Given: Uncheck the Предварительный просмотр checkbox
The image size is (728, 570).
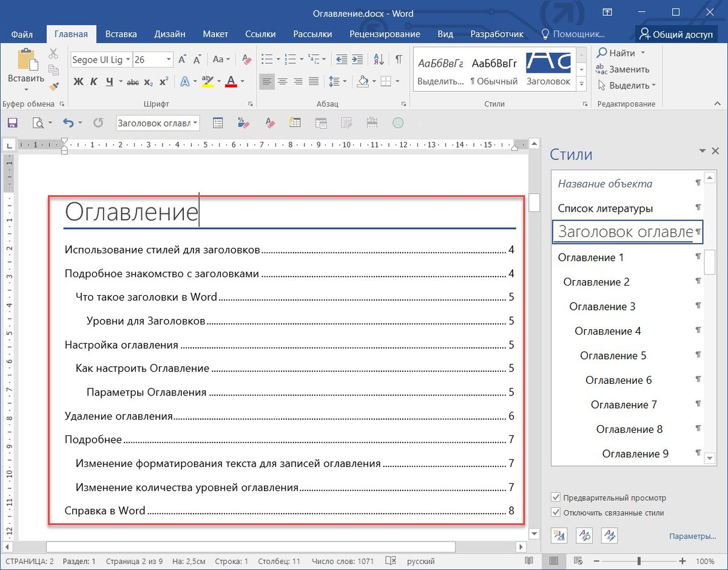Looking at the screenshot, I should coord(556,498).
